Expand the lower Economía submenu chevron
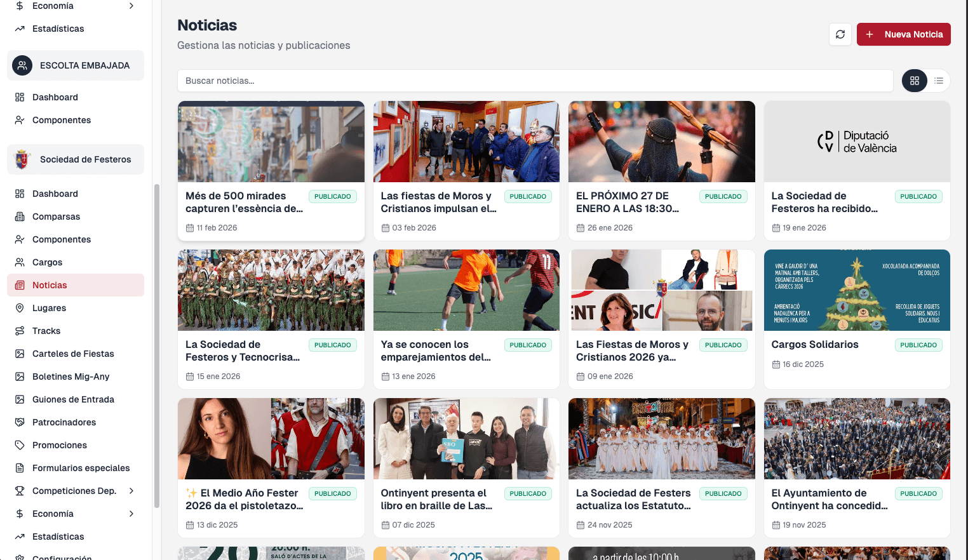 [x=131, y=514]
